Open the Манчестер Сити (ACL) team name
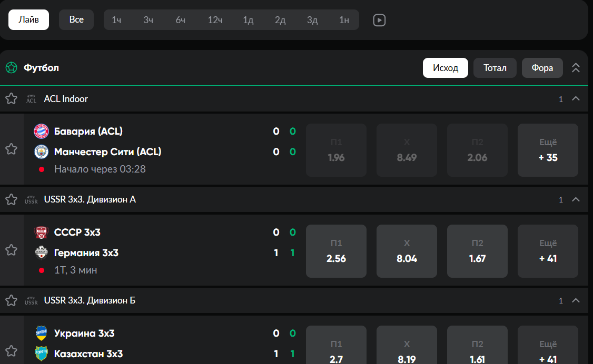The width and height of the screenshot is (593, 364). tap(108, 152)
